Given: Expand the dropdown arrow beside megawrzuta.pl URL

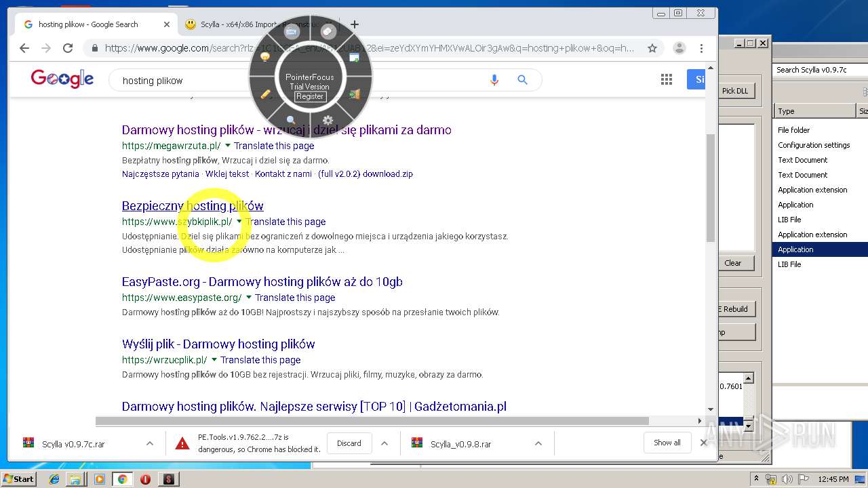Looking at the screenshot, I should pos(228,146).
